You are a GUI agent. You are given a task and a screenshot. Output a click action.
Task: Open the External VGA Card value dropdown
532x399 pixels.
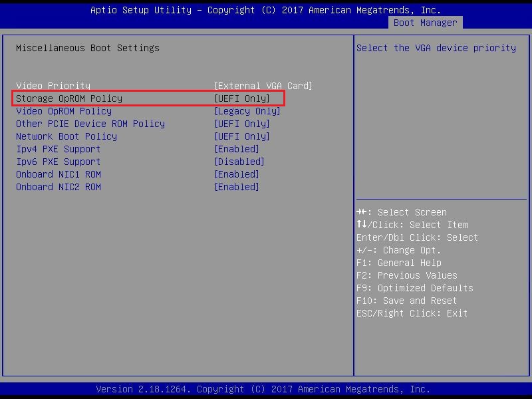[x=263, y=86]
